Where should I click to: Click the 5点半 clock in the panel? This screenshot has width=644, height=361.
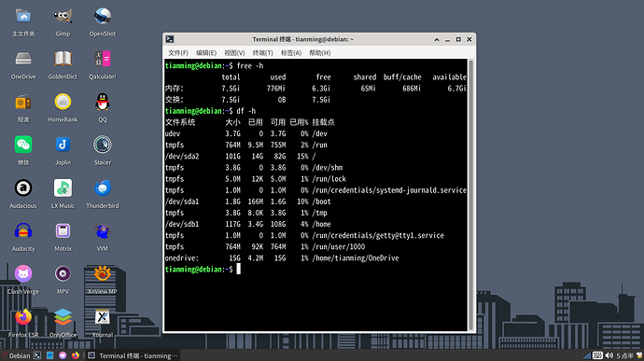624,355
